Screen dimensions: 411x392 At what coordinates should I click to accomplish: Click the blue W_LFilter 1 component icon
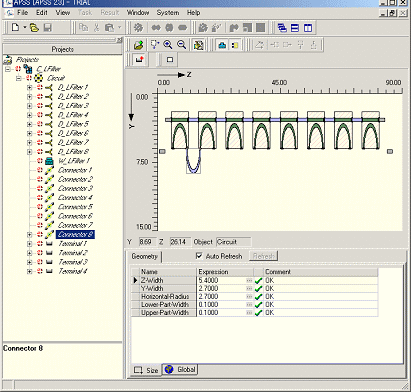point(49,161)
